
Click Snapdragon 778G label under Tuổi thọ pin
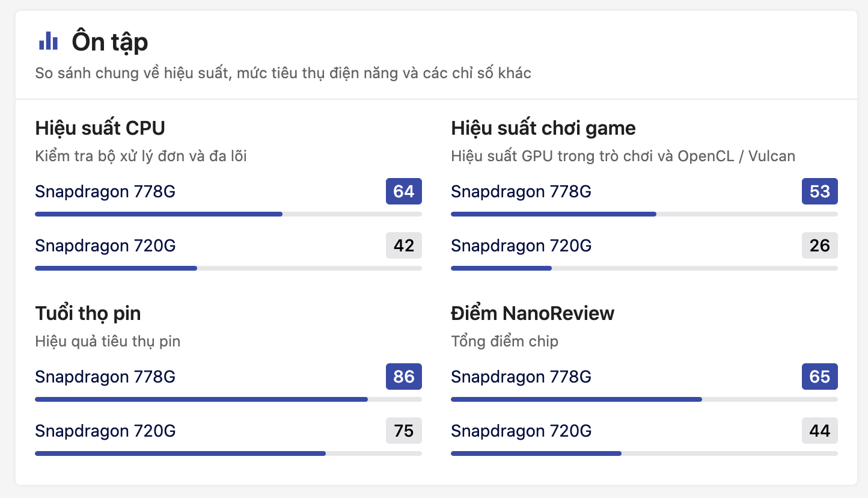coord(105,377)
